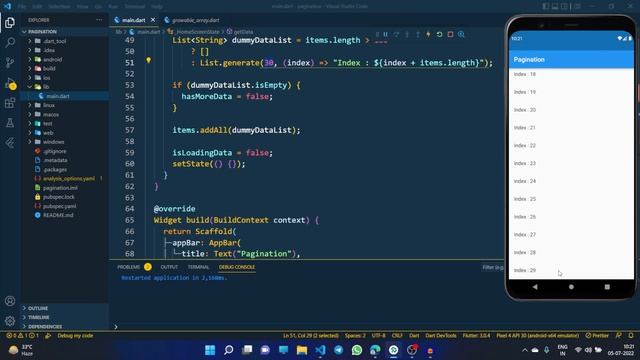Tap the emulator Back navigation button
Screen dimensions: 640x360
[x=535, y=287]
